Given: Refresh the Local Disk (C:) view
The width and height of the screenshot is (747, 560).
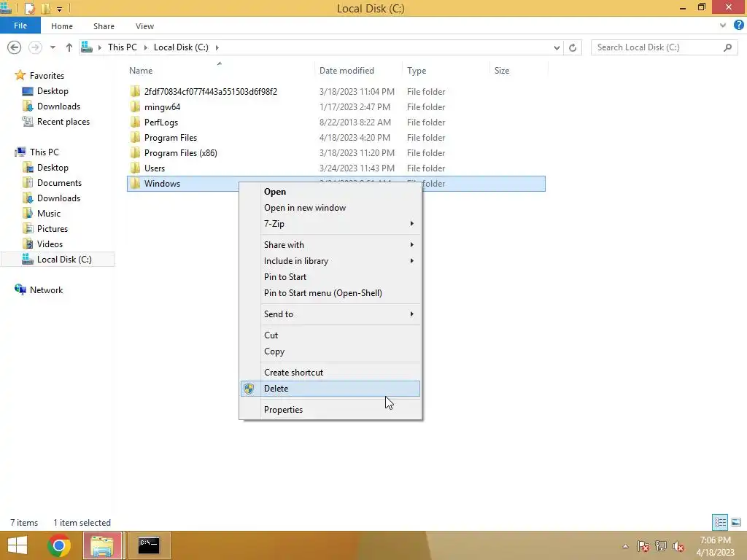Looking at the screenshot, I should pos(573,47).
